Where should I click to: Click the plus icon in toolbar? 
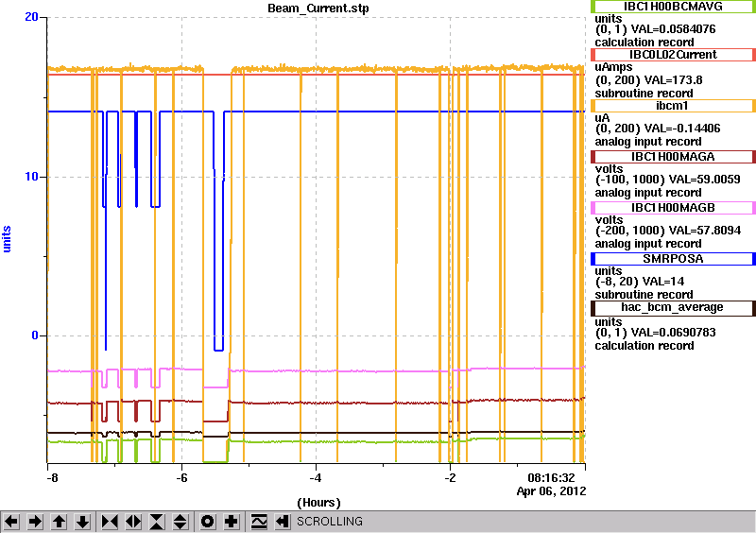[232, 522]
